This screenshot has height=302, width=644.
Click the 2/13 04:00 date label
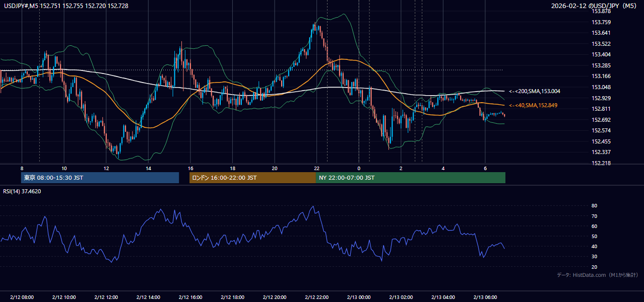coord(443,297)
